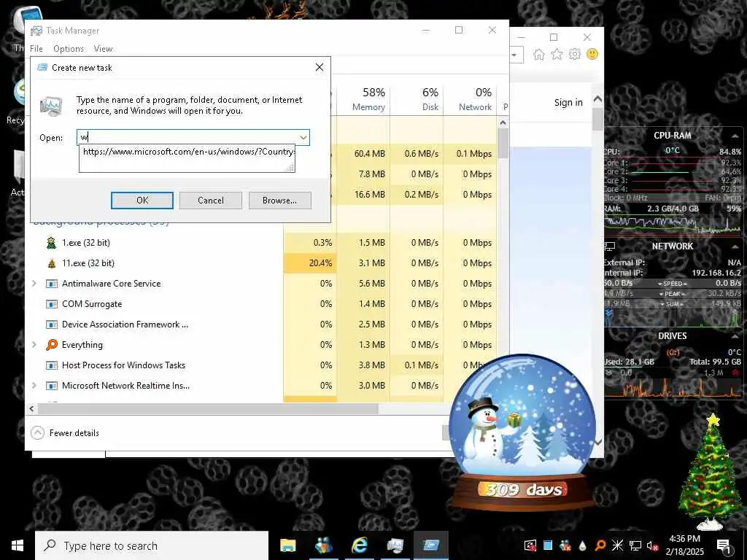The height and width of the screenshot is (560, 747).
Task: Expand the Everything process row
Action: pyautogui.click(x=34, y=344)
